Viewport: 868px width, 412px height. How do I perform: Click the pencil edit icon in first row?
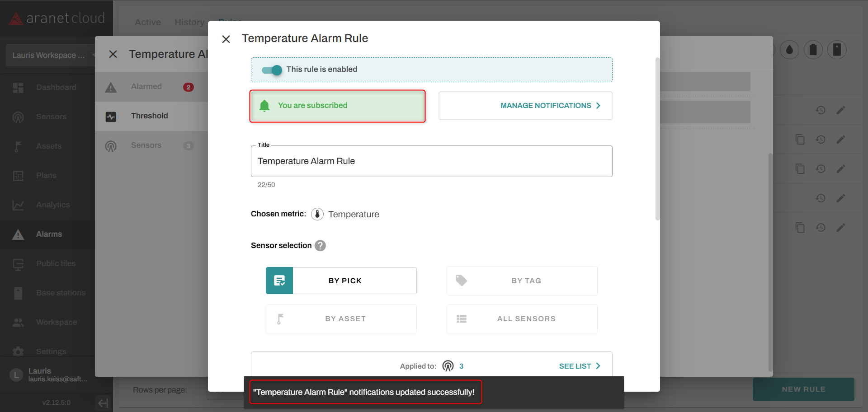(840, 110)
